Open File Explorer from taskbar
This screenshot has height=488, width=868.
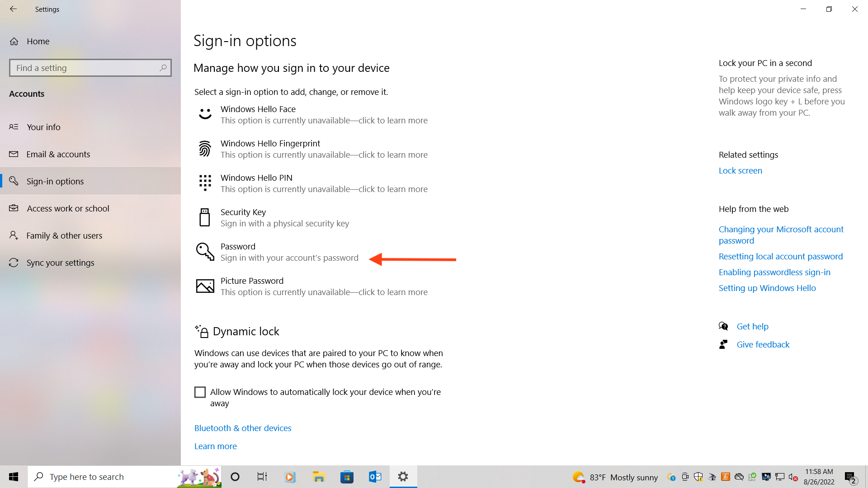pos(319,477)
